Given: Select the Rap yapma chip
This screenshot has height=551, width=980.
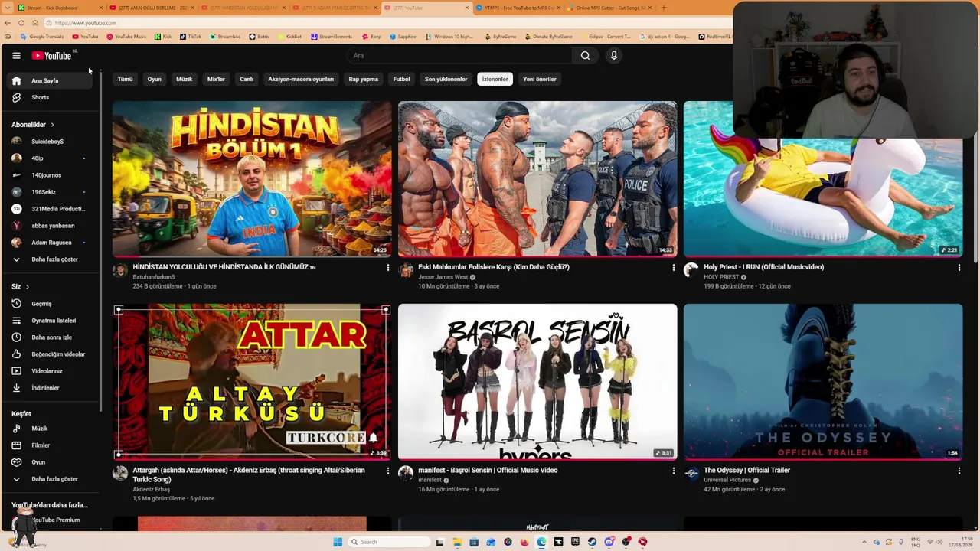Looking at the screenshot, I should 364,79.
